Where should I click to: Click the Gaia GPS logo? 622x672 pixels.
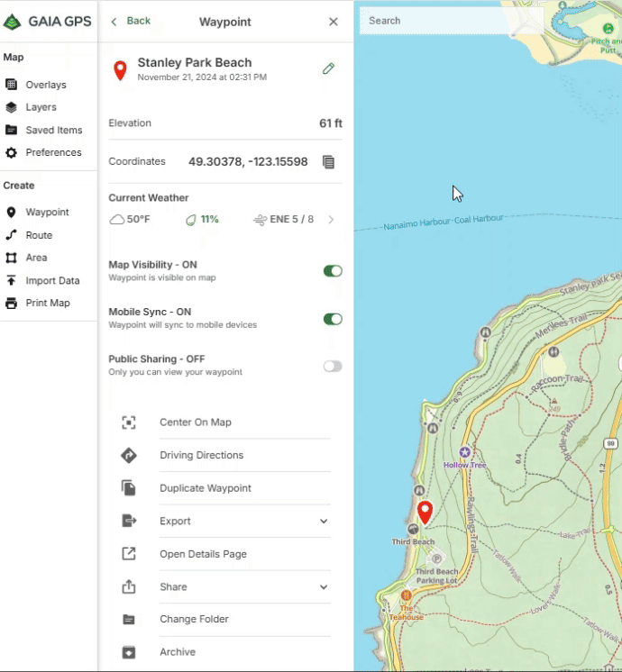pos(47,21)
